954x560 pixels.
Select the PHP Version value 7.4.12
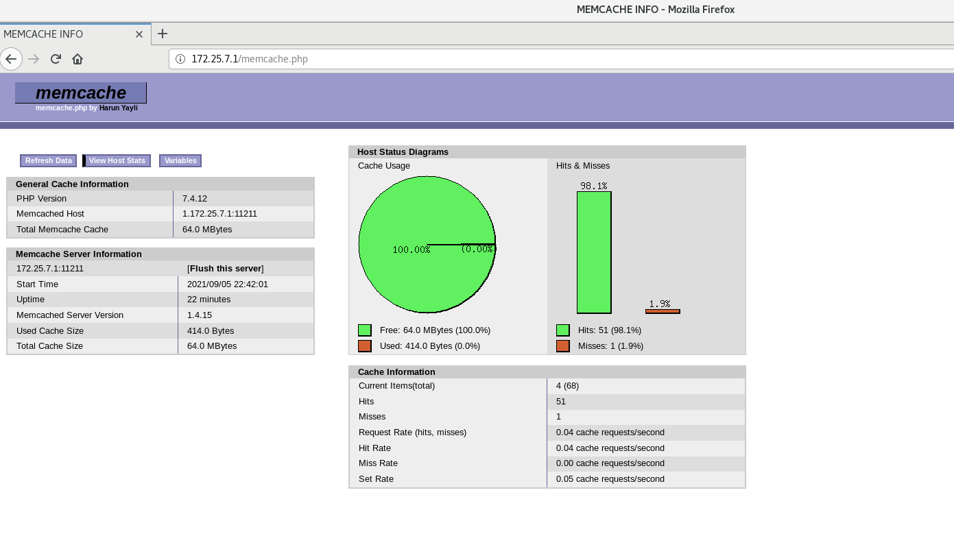[195, 199]
